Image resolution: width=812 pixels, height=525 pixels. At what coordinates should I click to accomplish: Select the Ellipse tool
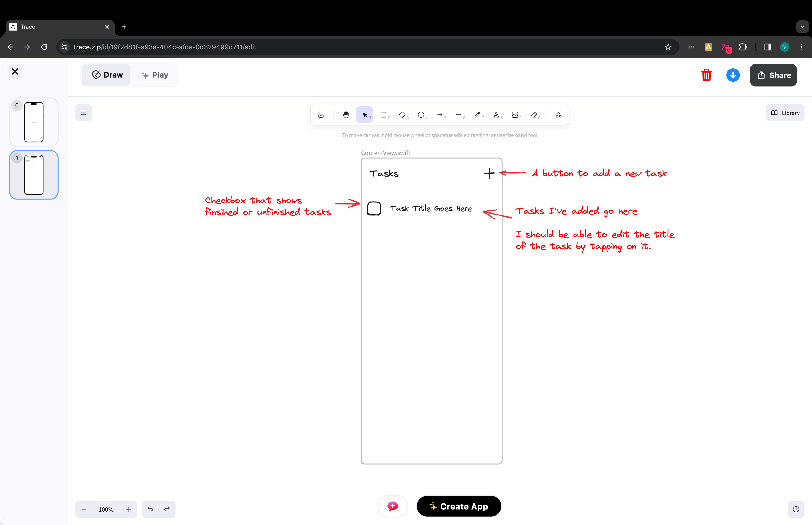[x=421, y=114]
